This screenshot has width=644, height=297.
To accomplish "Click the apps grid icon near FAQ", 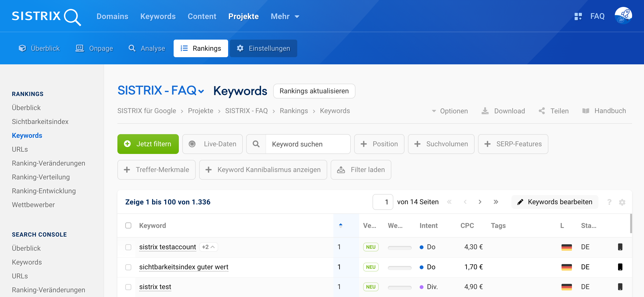I will click(578, 17).
